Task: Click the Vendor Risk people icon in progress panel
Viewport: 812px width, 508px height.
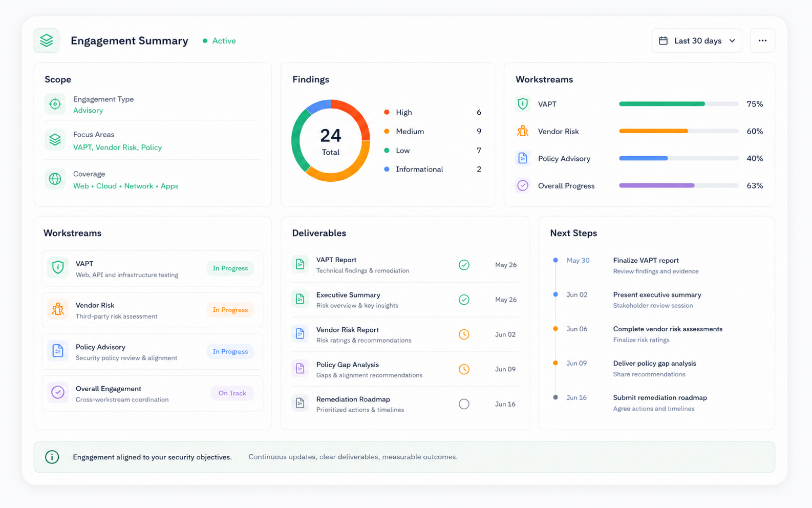Action: coord(523,131)
